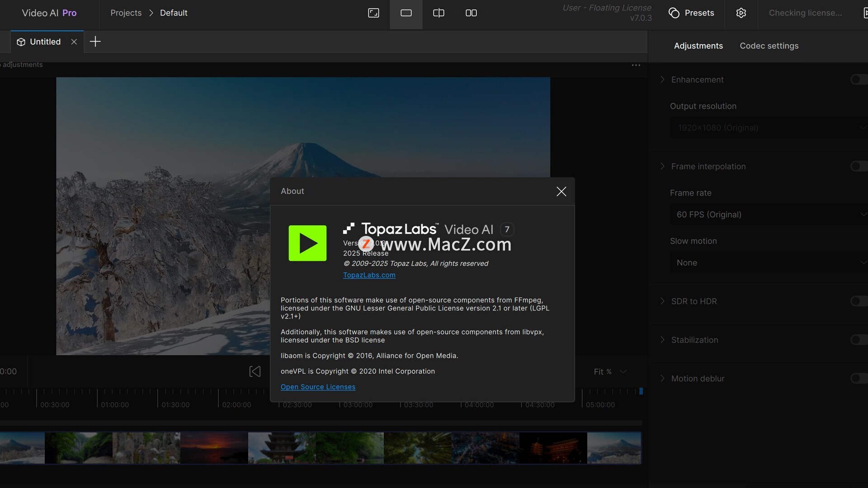This screenshot has height=488, width=868.
Task: Switch to the Adjustments tab
Action: point(698,46)
